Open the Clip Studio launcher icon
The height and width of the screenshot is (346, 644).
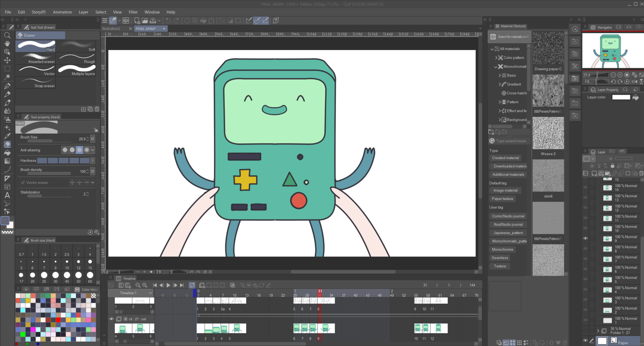[126, 20]
